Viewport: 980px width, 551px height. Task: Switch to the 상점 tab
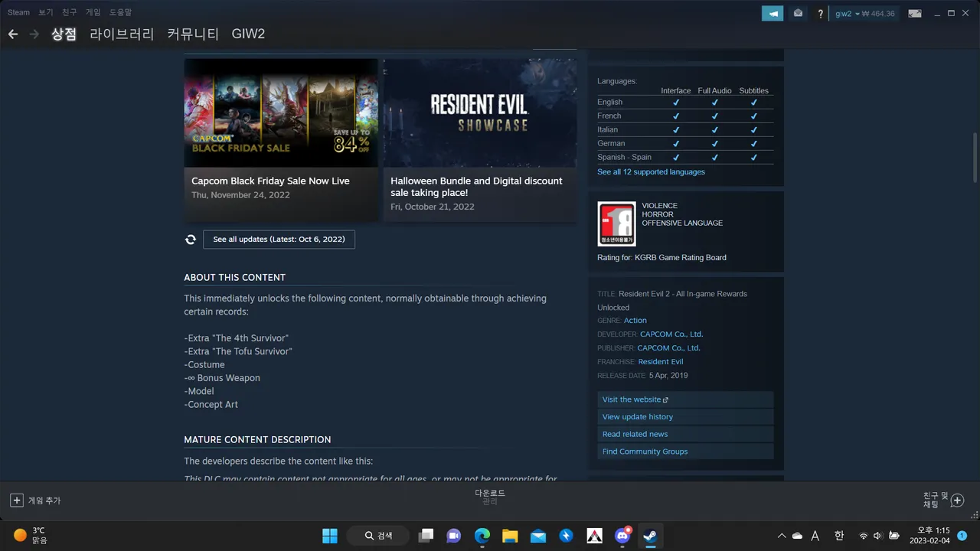[64, 34]
